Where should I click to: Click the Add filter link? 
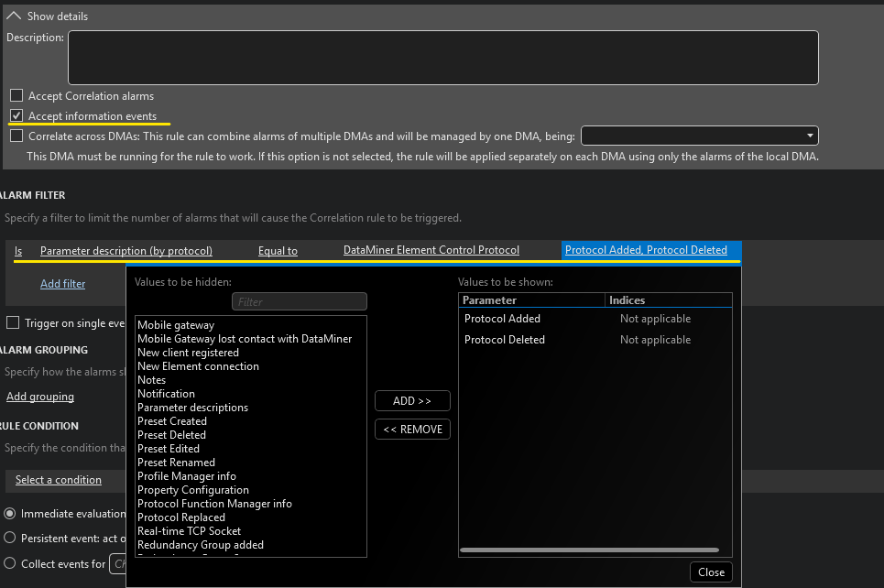[62, 284]
